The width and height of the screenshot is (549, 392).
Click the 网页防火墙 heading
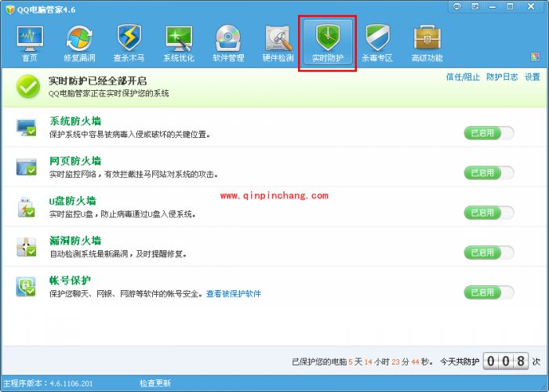click(x=75, y=161)
